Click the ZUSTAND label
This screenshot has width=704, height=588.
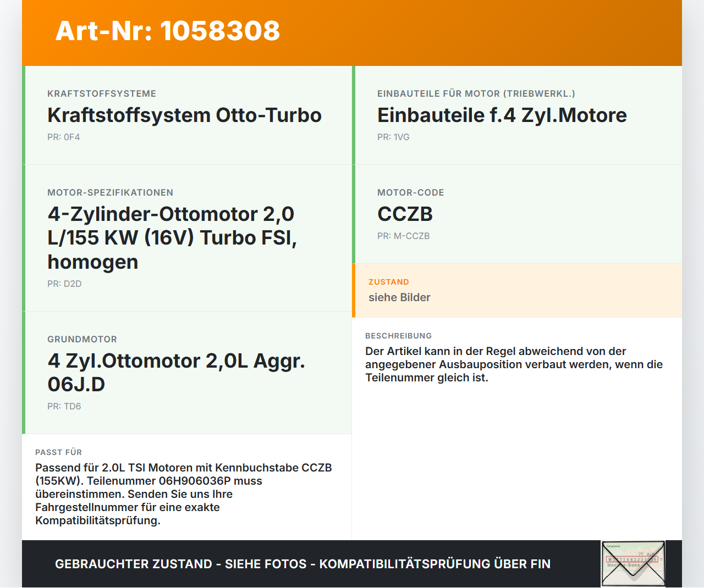389,282
